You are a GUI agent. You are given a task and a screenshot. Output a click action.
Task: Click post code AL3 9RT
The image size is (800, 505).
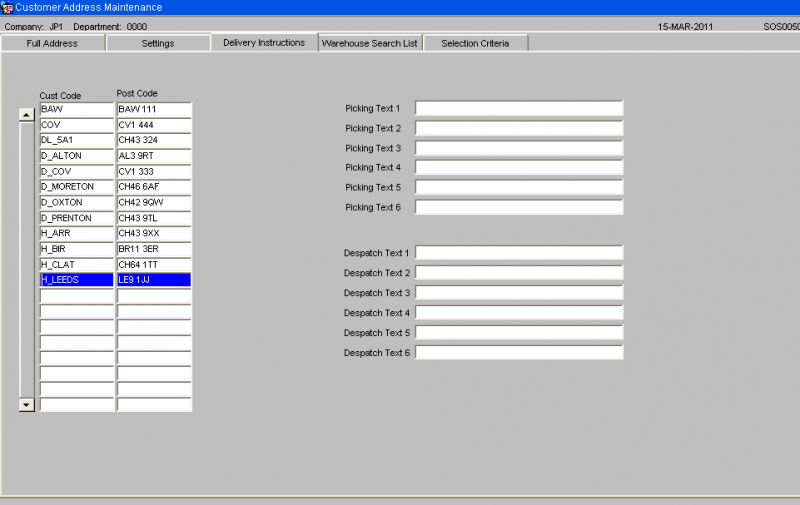point(154,156)
